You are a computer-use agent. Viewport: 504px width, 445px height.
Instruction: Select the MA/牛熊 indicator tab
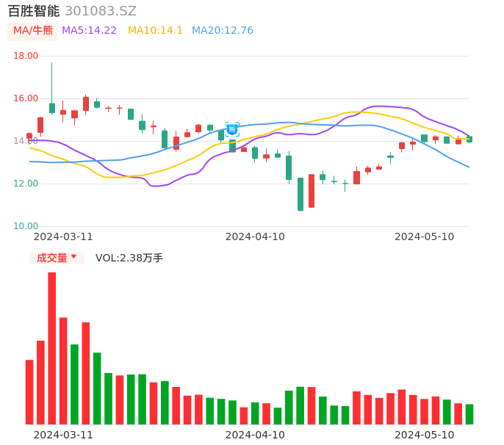33,31
